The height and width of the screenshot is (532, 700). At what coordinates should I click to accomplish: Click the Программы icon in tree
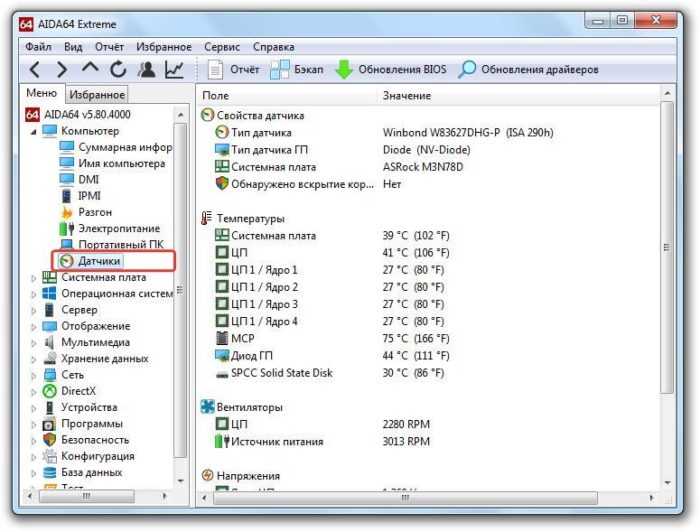click(x=50, y=424)
